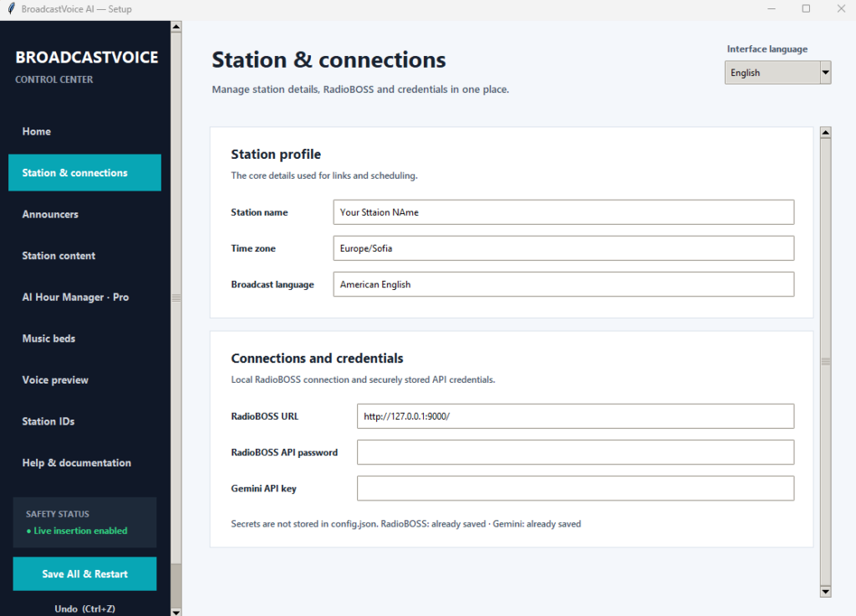Image resolution: width=856 pixels, height=616 pixels.
Task: Click the secrets storage note text
Action: point(405,524)
